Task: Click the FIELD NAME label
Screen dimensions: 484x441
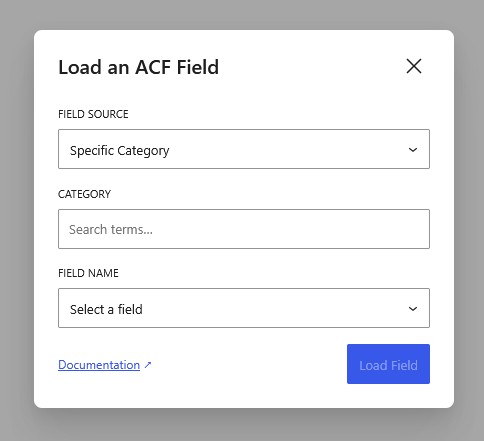Action: [88, 273]
